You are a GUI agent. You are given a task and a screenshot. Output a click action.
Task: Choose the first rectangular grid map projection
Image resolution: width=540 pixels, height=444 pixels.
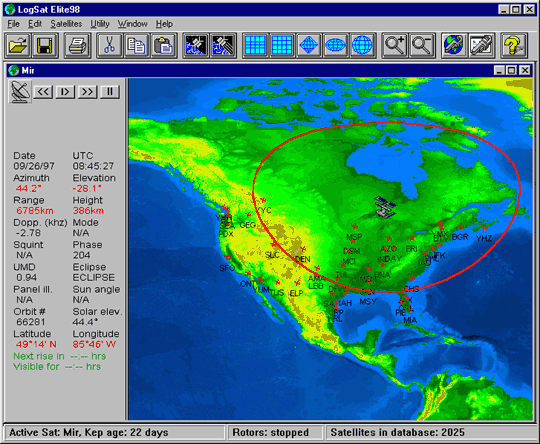coord(255,45)
